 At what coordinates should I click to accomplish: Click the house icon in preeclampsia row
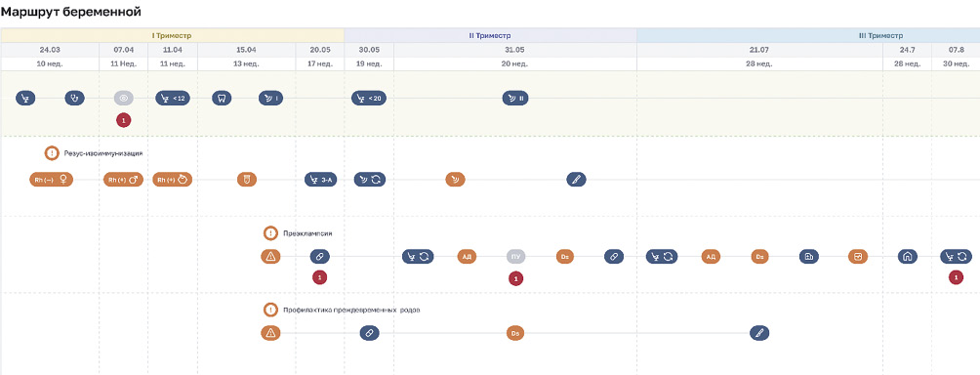pyautogui.click(x=908, y=256)
